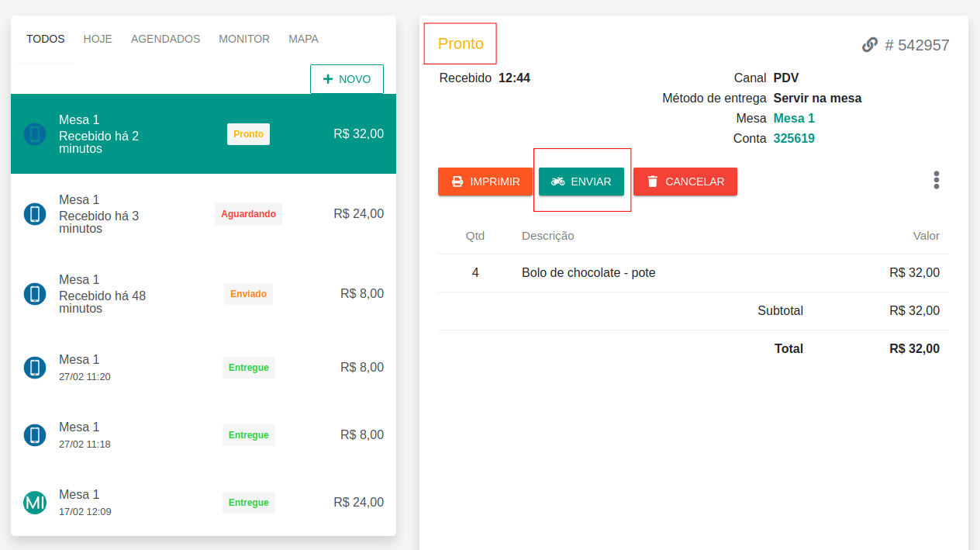Click the chain link icon beside order number
This screenshot has height=550, width=980.
pyautogui.click(x=869, y=45)
